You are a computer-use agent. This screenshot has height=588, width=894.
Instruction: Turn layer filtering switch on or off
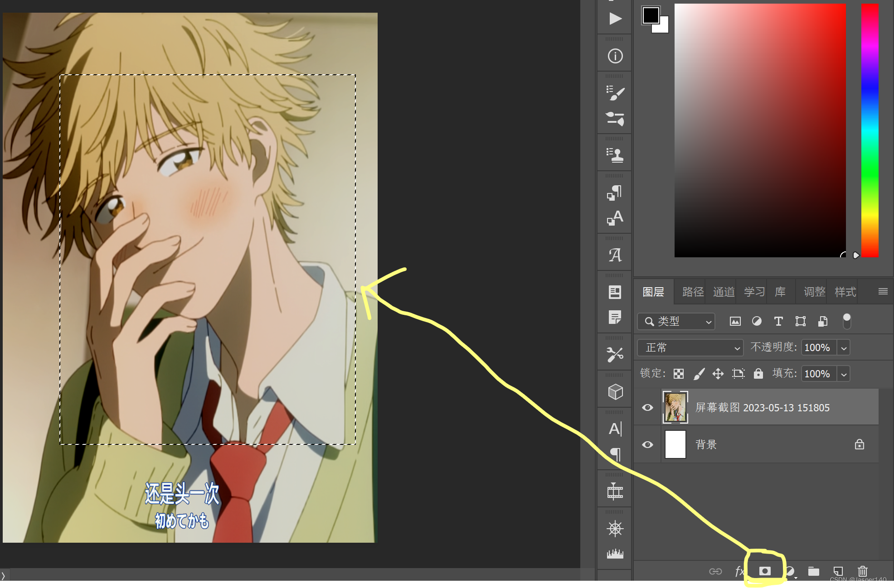[846, 321]
